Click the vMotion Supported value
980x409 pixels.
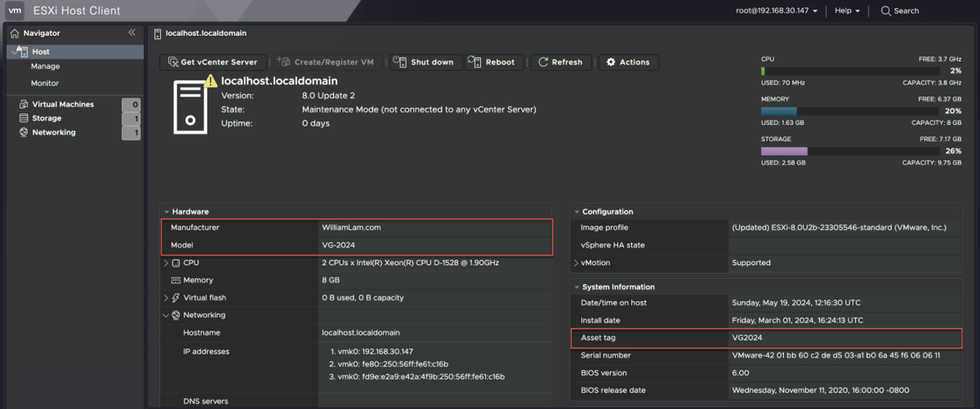[x=751, y=263]
